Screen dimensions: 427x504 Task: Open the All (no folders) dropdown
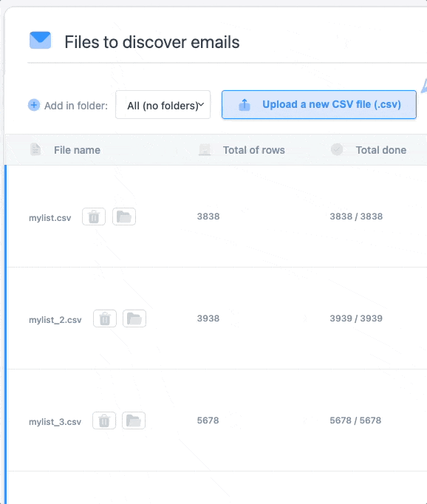coord(163,105)
